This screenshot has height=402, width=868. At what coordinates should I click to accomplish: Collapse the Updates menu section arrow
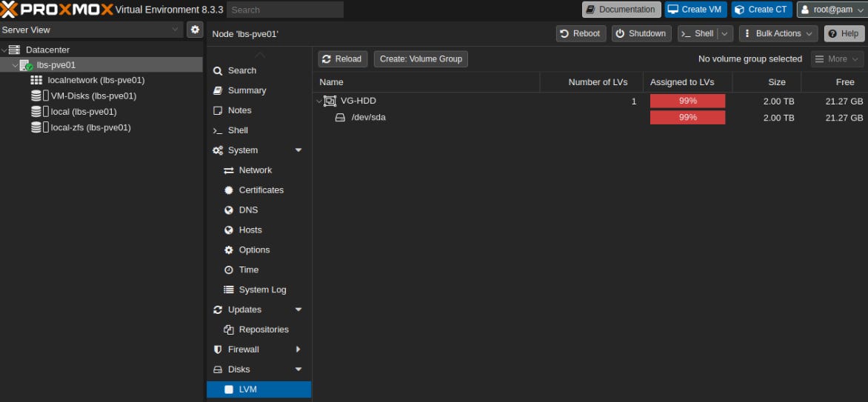click(298, 309)
